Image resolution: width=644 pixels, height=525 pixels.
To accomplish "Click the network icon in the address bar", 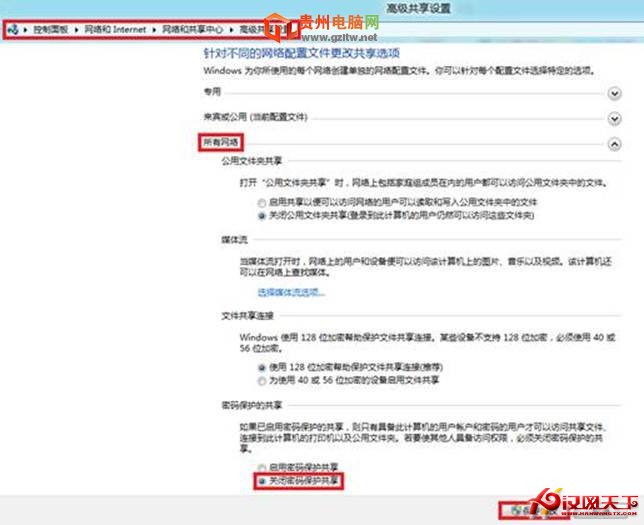I will (11, 31).
